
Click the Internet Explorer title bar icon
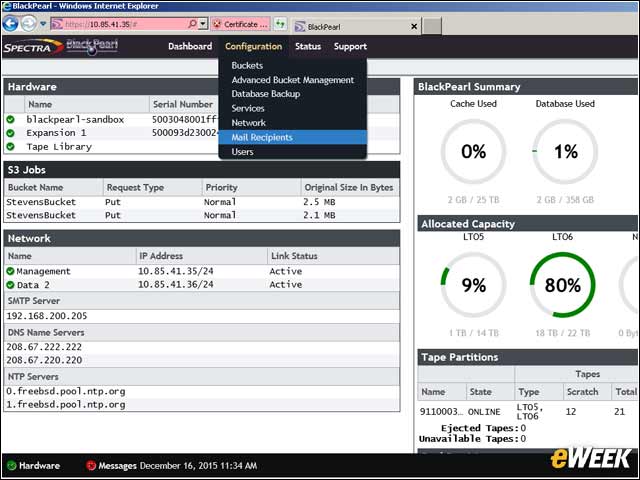(7, 6)
